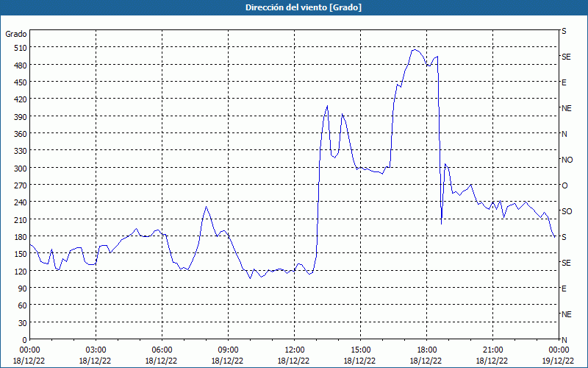Select the 150 degree axis label
This screenshot has height=368, width=588.
click(21, 254)
